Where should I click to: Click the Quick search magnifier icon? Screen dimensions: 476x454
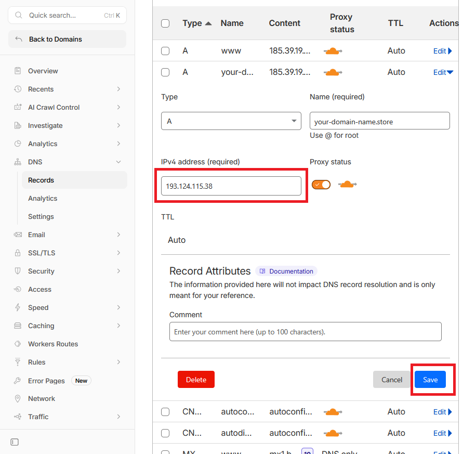click(x=19, y=15)
